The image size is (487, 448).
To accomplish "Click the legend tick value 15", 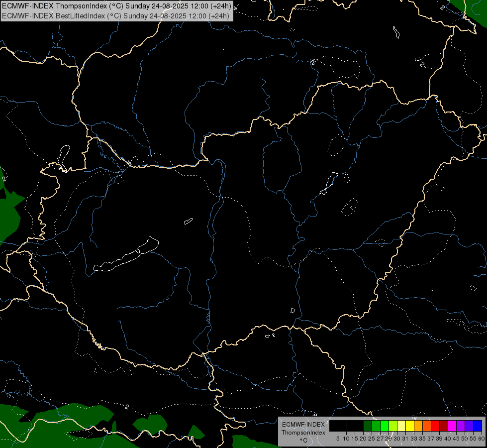I will click(x=355, y=439).
